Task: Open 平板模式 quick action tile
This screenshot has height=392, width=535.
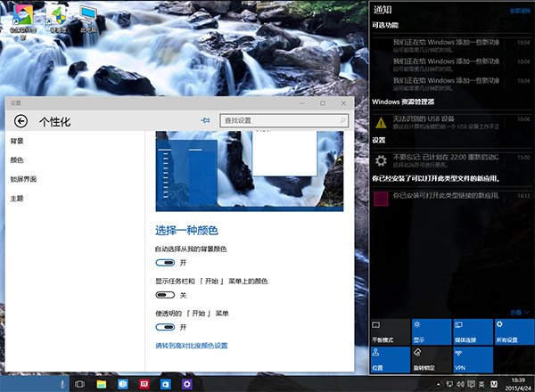Action: point(388,331)
